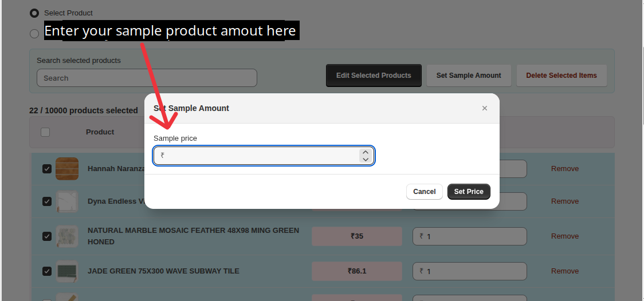
Task: Click the Sample price input field
Action: [x=263, y=156]
